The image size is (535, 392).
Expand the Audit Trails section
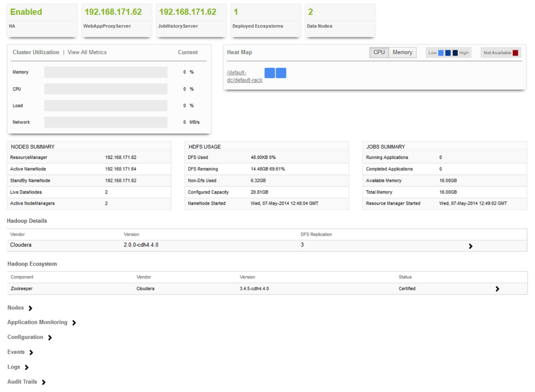pyautogui.click(x=26, y=382)
